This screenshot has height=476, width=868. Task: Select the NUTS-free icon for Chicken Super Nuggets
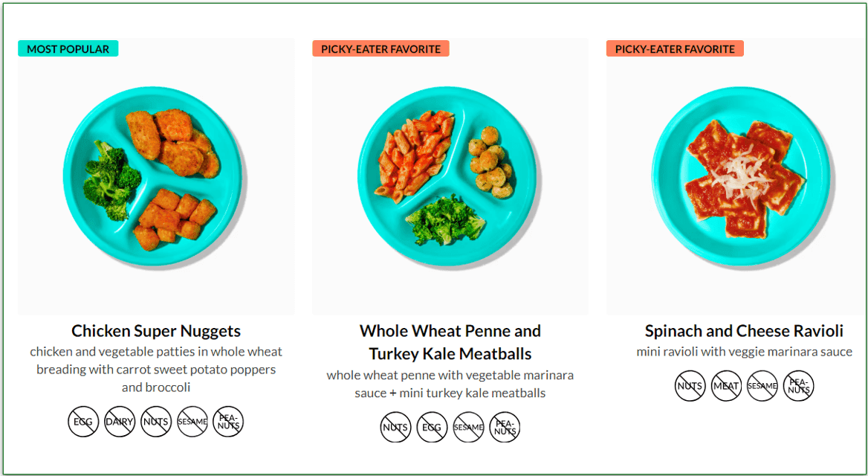[155, 422]
